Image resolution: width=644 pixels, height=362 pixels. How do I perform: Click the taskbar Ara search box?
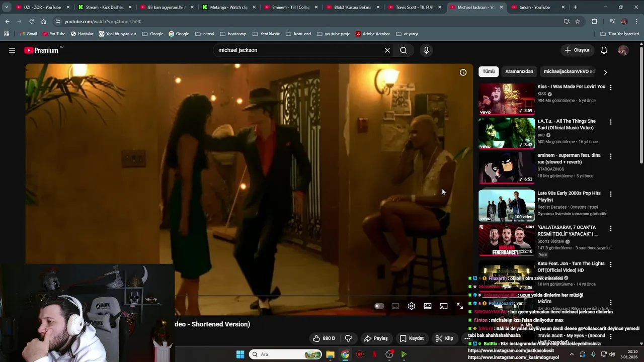pos(285,354)
